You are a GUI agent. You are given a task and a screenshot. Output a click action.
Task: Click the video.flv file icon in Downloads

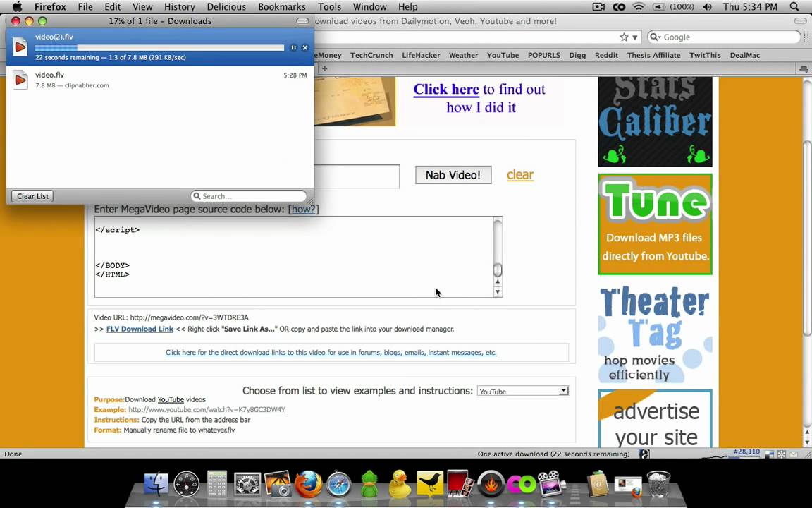[x=20, y=80]
